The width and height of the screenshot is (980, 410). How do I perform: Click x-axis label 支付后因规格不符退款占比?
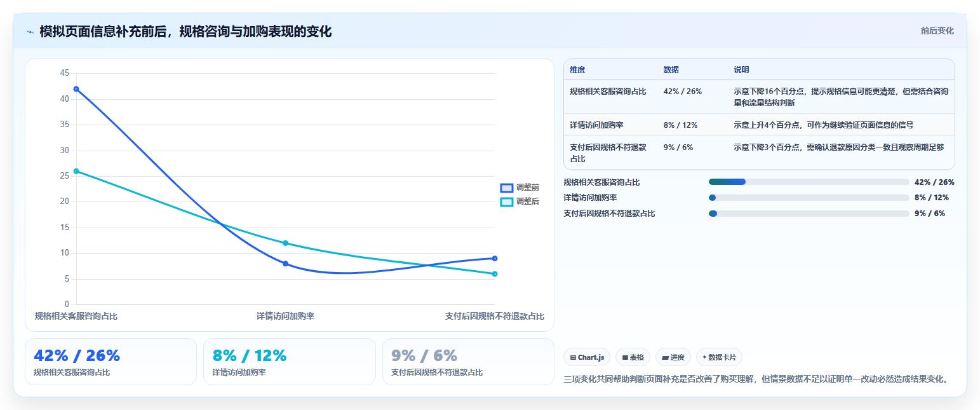coord(495,316)
